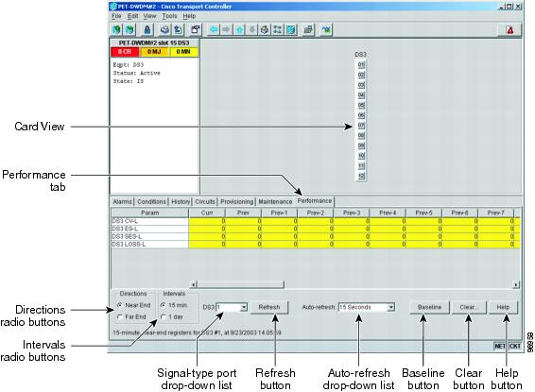Select DS3 port 06 in card view
The image size is (535, 392).
(361, 115)
